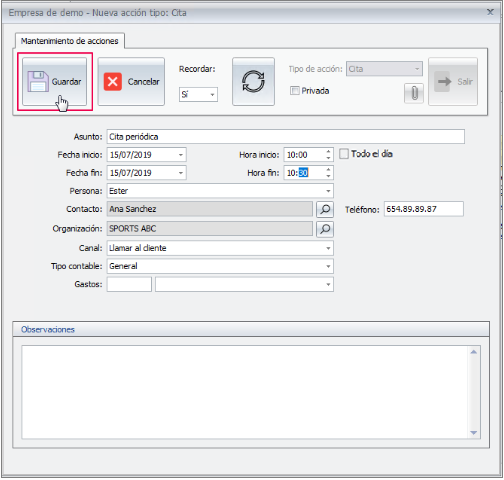This screenshot has width=504, height=480.
Task: Click the Contacto search magnifier icon
Action: click(325, 209)
